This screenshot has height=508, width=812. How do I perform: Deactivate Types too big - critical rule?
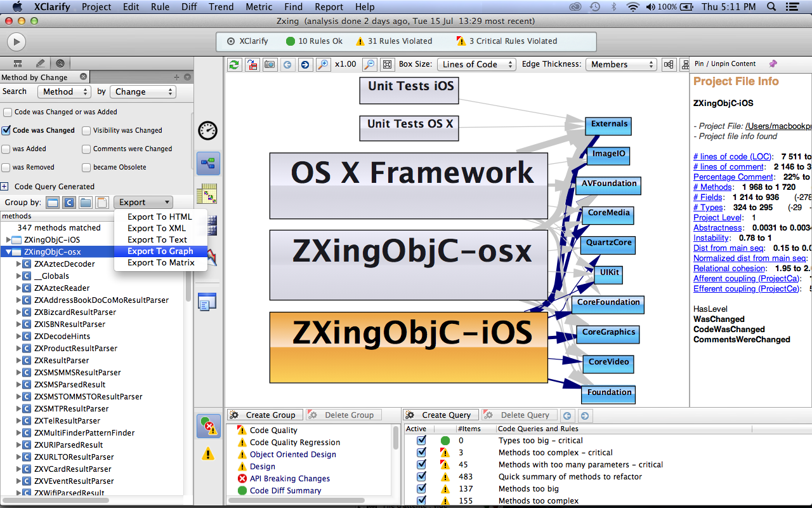point(421,440)
